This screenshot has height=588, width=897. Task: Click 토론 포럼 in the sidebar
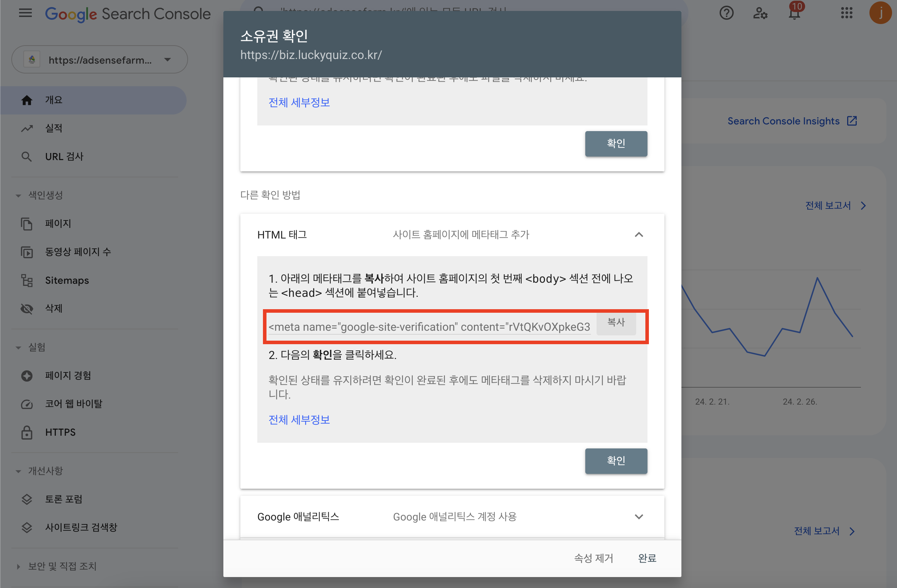[93, 499]
